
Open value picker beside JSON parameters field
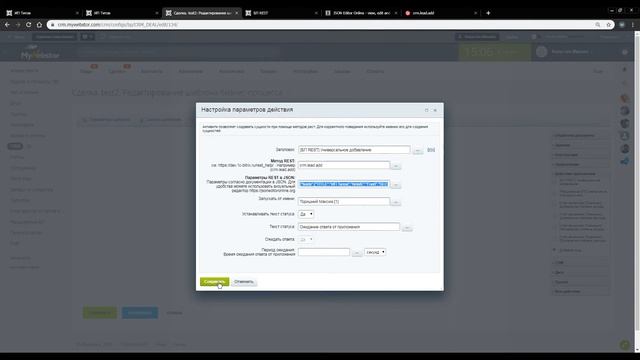(x=396, y=185)
